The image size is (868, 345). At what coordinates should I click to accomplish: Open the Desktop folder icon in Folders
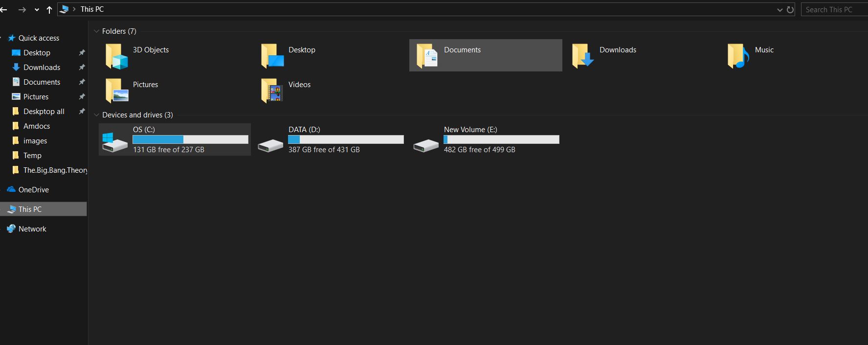tap(272, 56)
